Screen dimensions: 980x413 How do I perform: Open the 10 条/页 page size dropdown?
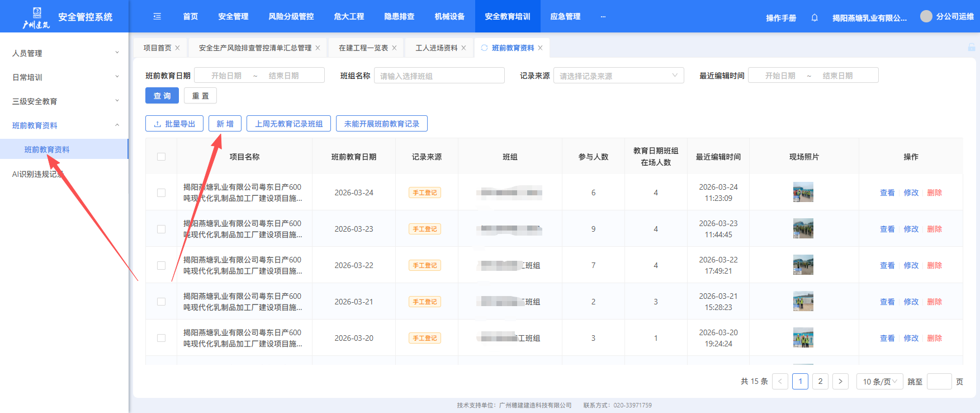tap(879, 382)
